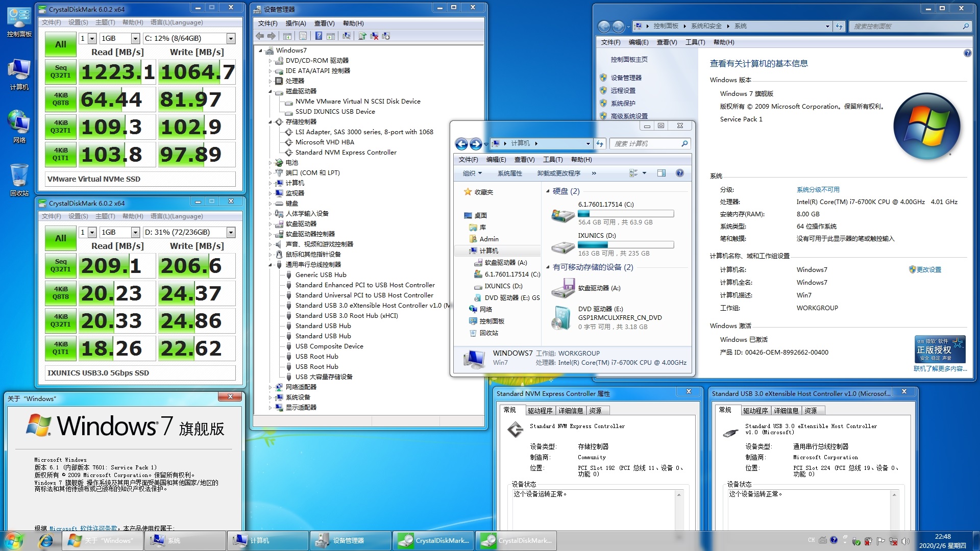Image resolution: width=980 pixels, height=551 pixels.
Task: Select NVMe VMware Virtual N SCSI Disk Device
Action: click(x=358, y=102)
